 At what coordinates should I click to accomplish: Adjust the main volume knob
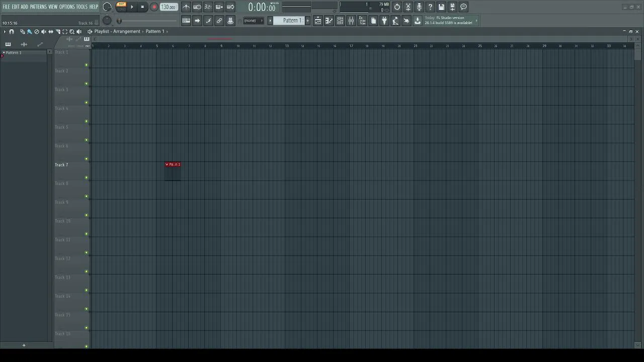point(107,7)
